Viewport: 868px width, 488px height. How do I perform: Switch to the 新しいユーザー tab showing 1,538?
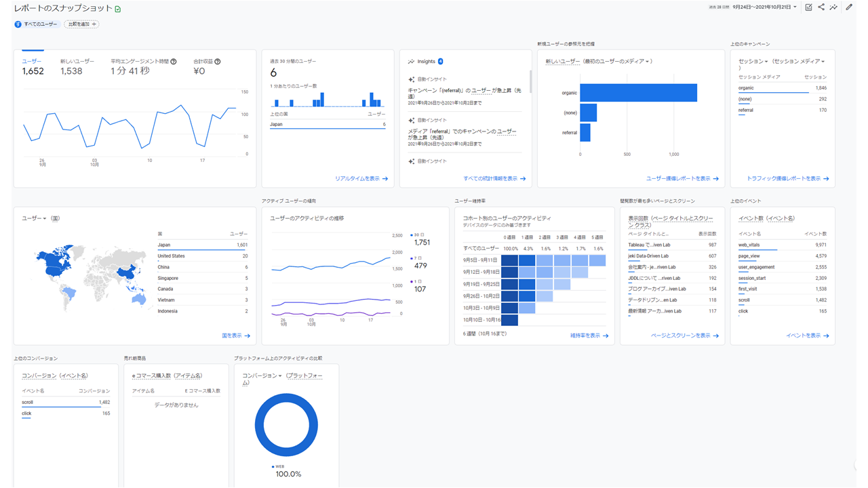(77, 66)
